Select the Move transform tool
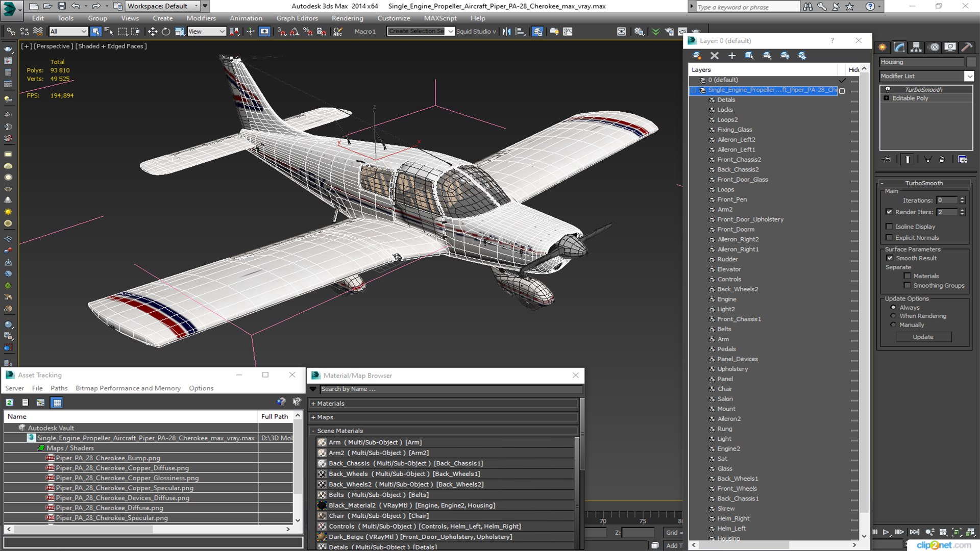980x551 pixels. point(152,32)
